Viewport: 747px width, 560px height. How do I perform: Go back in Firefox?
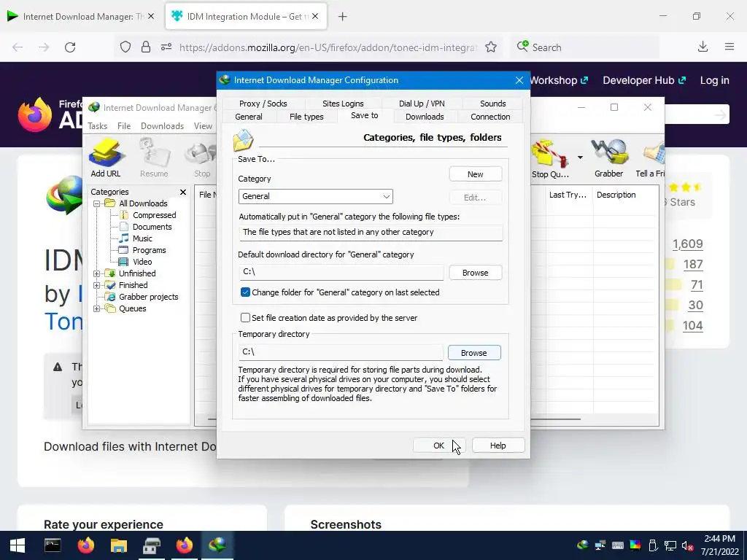click(18, 47)
